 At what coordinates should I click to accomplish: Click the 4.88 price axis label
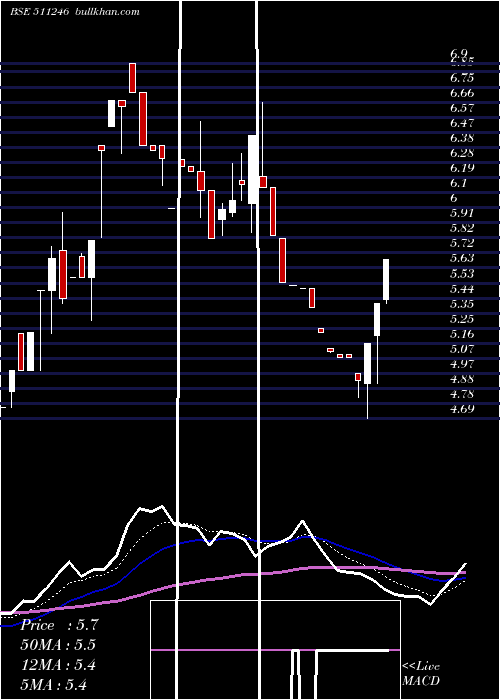click(x=462, y=379)
